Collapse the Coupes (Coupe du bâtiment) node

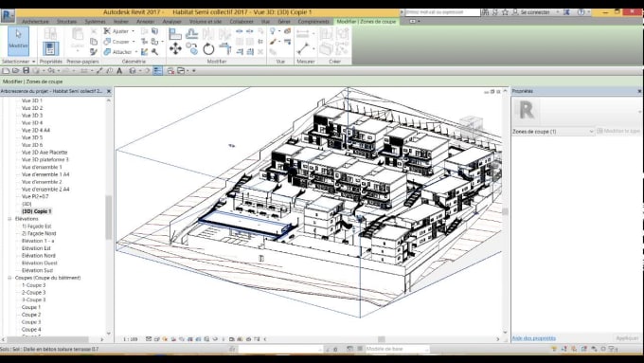click(x=9, y=278)
